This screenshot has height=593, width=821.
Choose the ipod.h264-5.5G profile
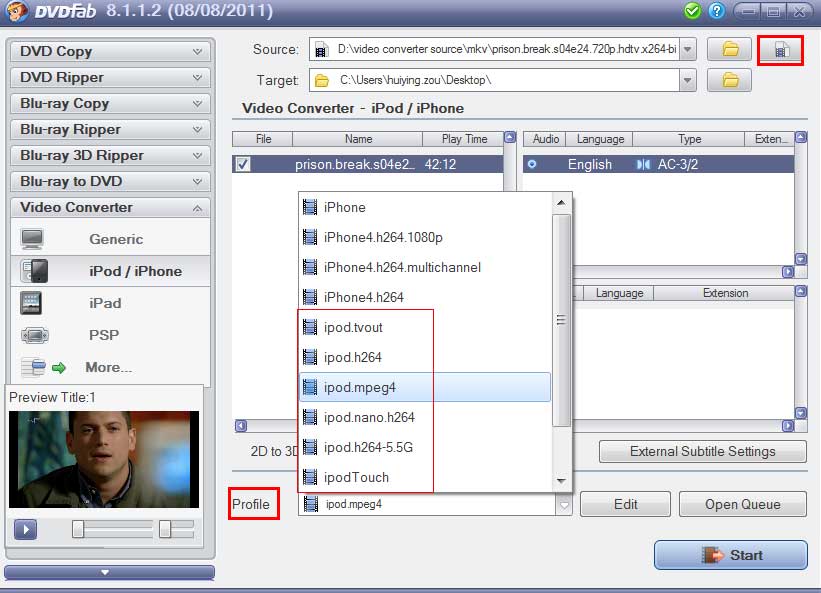[x=425, y=447]
